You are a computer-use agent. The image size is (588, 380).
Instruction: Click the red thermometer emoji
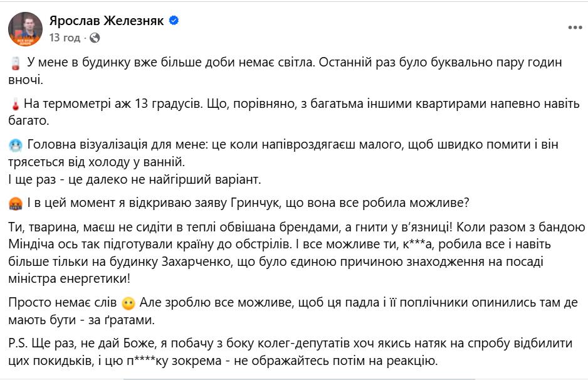[x=16, y=104]
